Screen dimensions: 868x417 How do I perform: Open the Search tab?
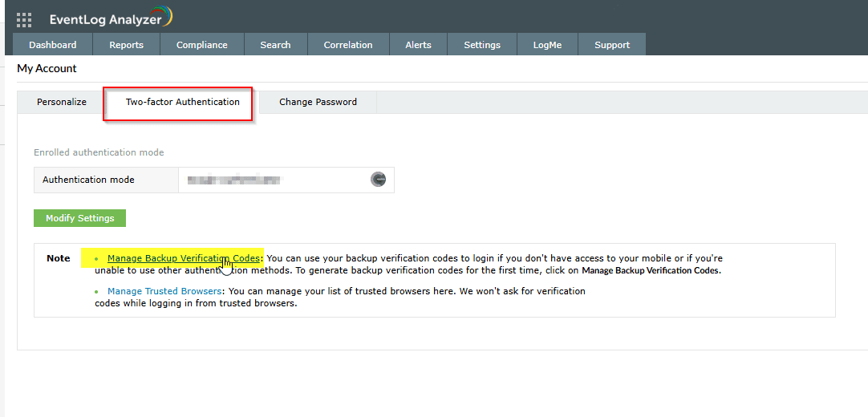tap(276, 45)
